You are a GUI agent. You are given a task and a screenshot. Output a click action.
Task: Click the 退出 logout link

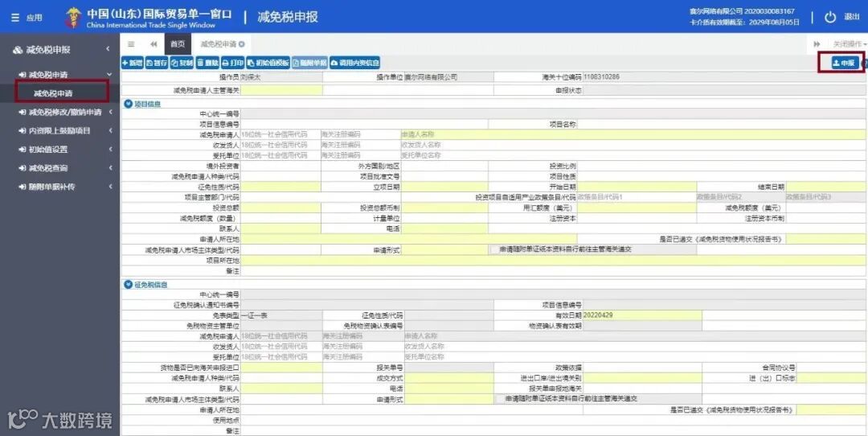click(x=851, y=17)
